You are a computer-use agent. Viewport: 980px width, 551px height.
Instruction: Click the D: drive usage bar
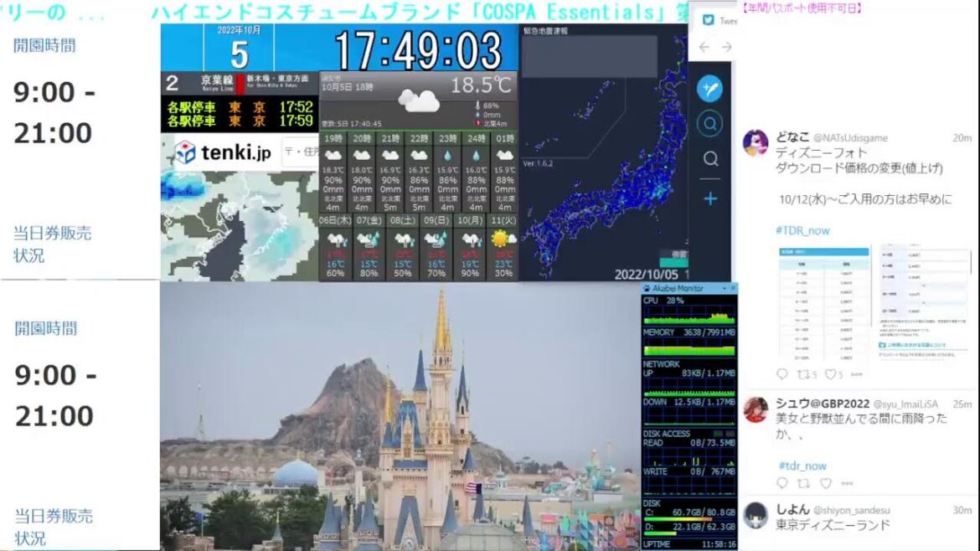pyautogui.click(x=689, y=533)
